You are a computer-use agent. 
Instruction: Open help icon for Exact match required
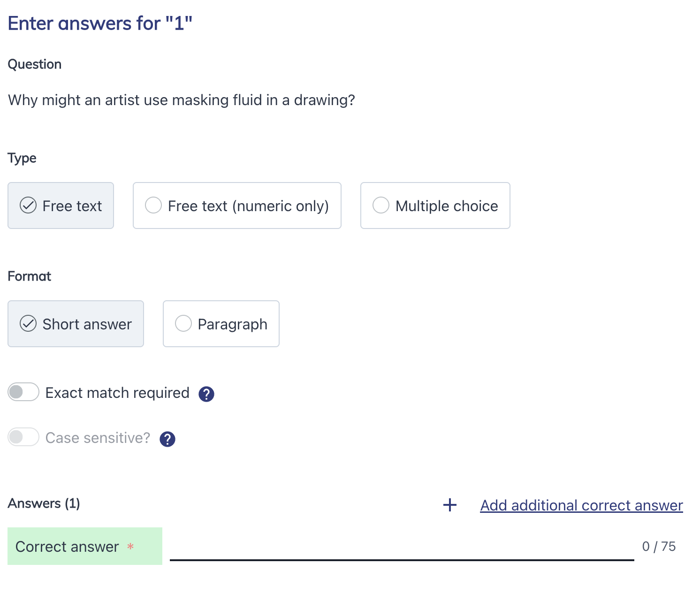pos(206,394)
